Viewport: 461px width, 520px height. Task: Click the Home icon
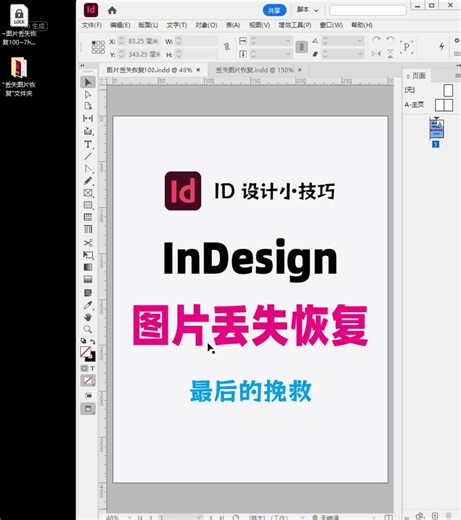point(112,10)
